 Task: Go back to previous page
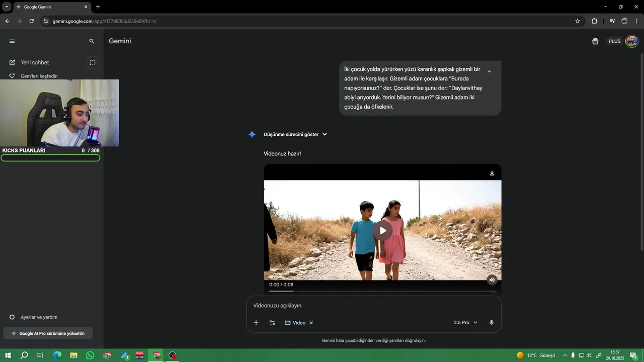7,21
